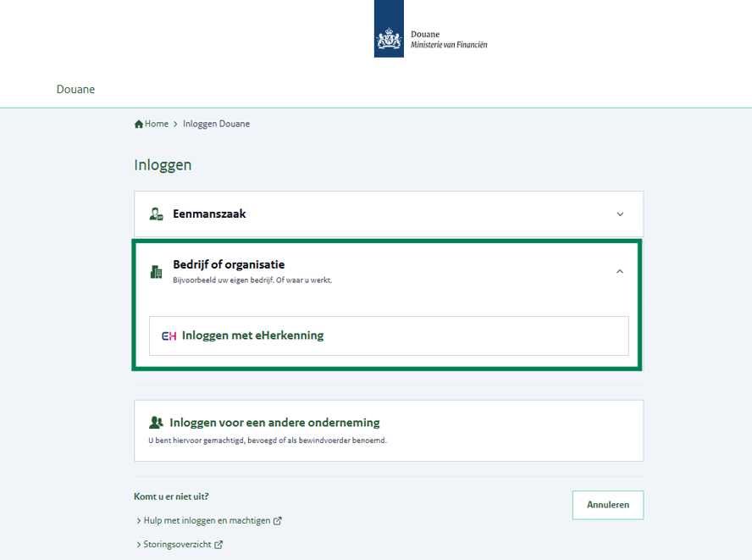Image resolution: width=752 pixels, height=560 pixels.
Task: Click the Inloggen Douane breadcrumb
Action: (x=216, y=124)
